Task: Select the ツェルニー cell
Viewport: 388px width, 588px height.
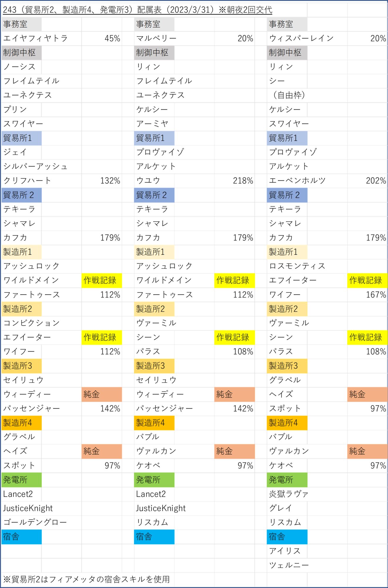Action: (x=289, y=565)
